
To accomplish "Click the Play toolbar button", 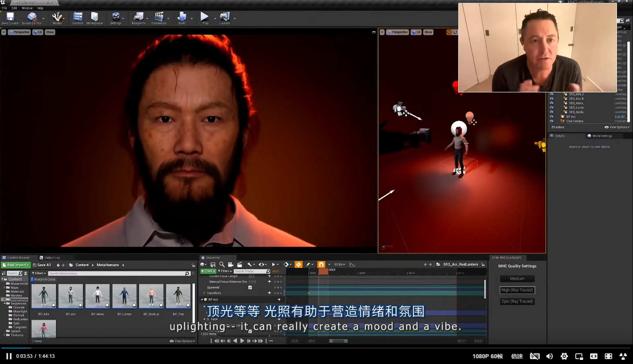I will coord(205,18).
